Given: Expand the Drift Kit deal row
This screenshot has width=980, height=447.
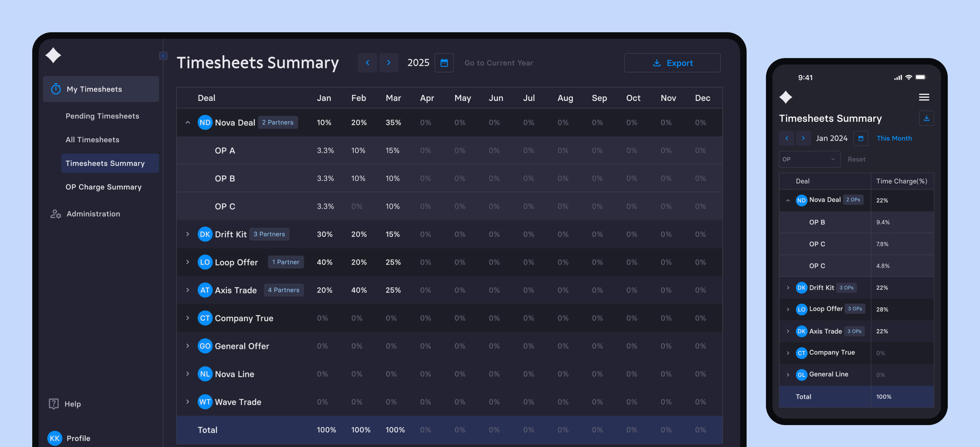Looking at the screenshot, I should pos(188,234).
